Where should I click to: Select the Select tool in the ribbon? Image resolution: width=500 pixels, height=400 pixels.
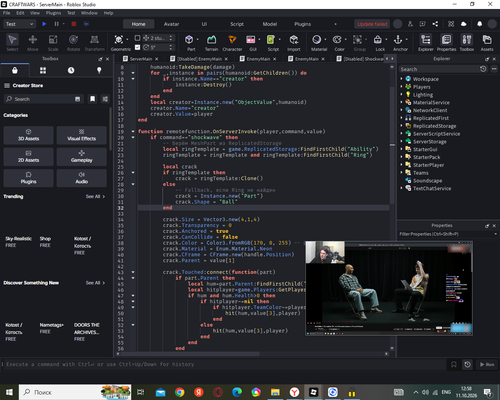tap(12, 43)
